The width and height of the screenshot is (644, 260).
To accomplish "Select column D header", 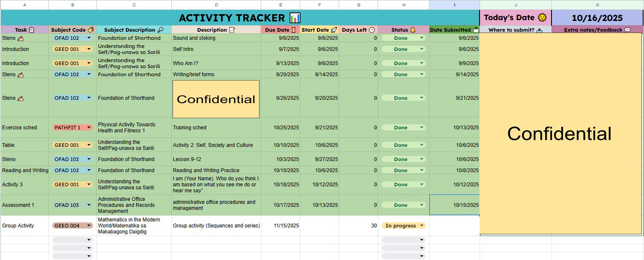I will tap(216, 5).
